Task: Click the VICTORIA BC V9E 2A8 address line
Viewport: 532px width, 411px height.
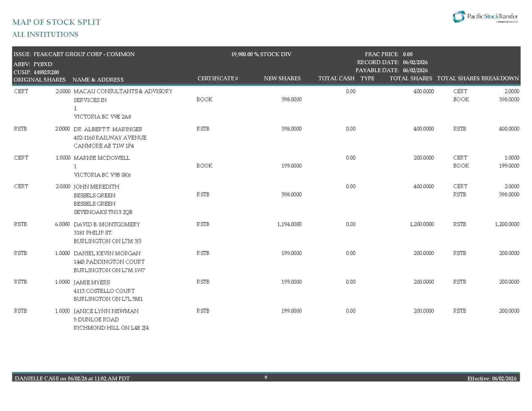Action: 103,117
